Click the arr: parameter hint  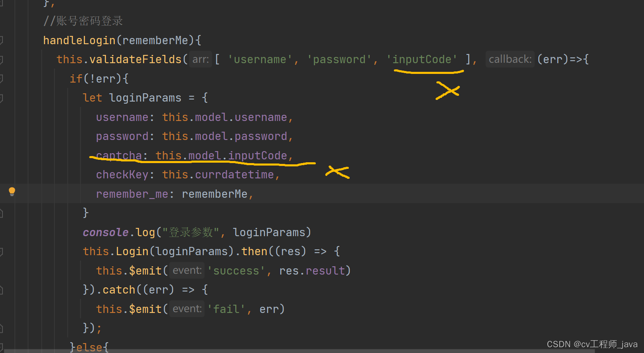201,59
